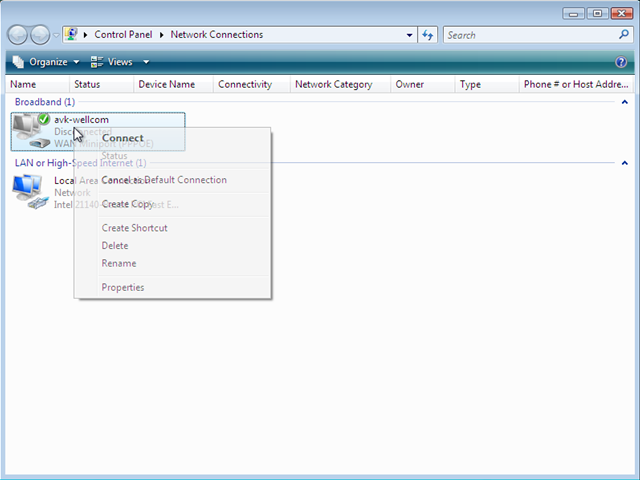This screenshot has height=480, width=640.
Task: Open the address bar history dropdown
Action: click(x=409, y=35)
